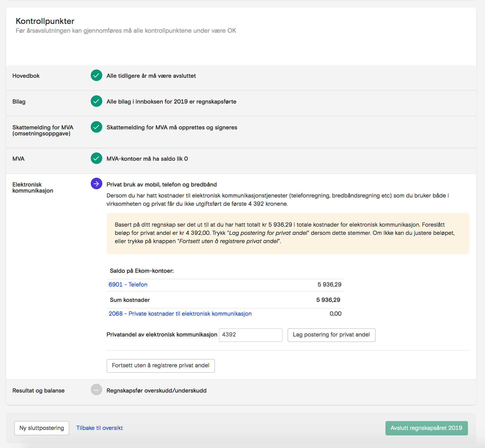
Task: Click the 0,00 balance for account 2068
Action: point(335,314)
